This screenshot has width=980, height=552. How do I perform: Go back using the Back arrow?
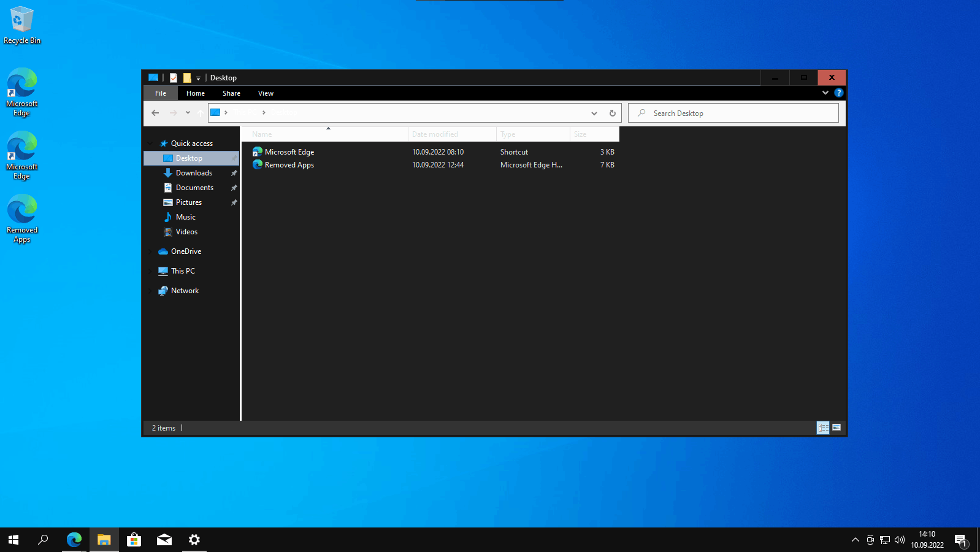pos(155,113)
